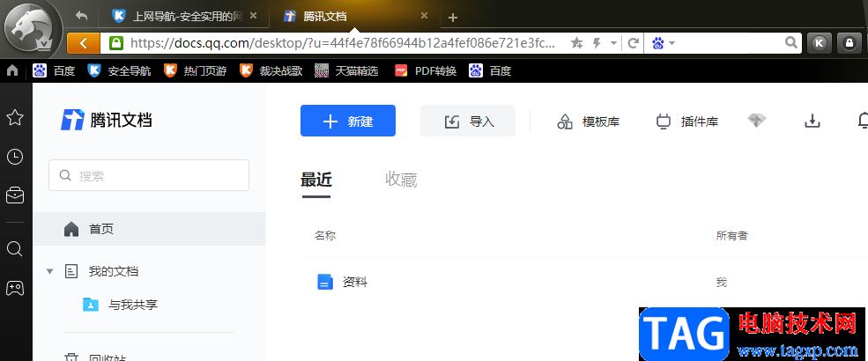Open the PDF转换 bookmark
The image size is (868, 361).
pyautogui.click(x=425, y=70)
